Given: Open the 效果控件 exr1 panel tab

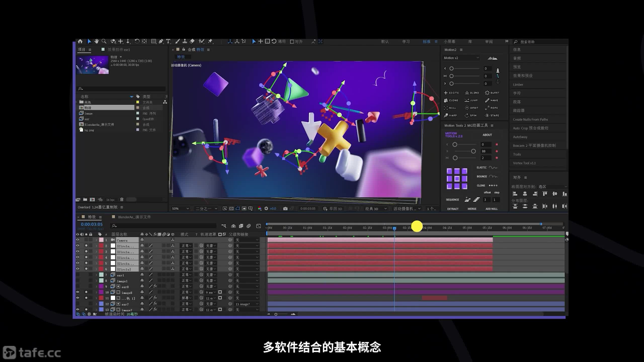Looking at the screenshot, I should (119, 50).
